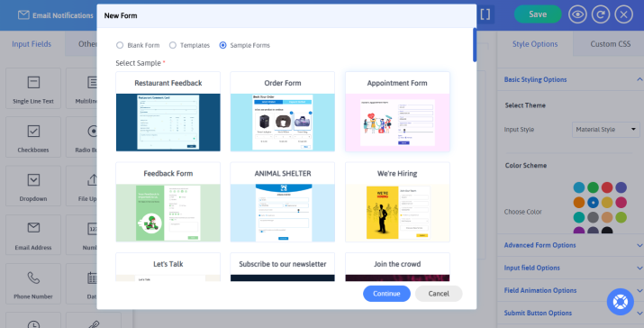Expand the Input field Options section

[x=570, y=268]
